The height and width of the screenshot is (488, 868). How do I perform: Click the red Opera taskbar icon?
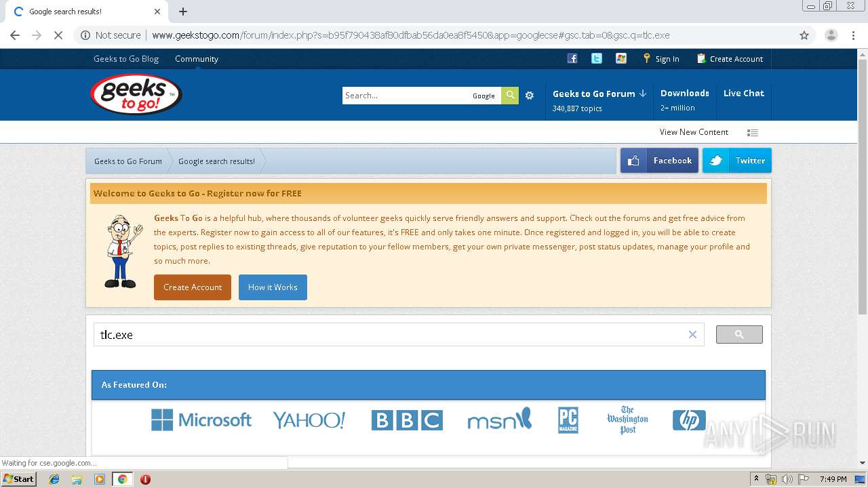145,479
